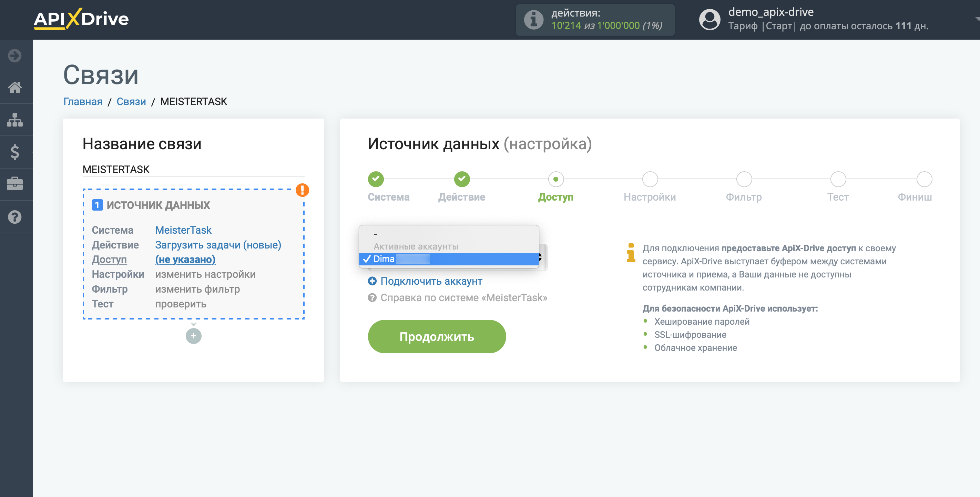Click проверить text in Тест row
The image size is (980, 497).
click(180, 304)
